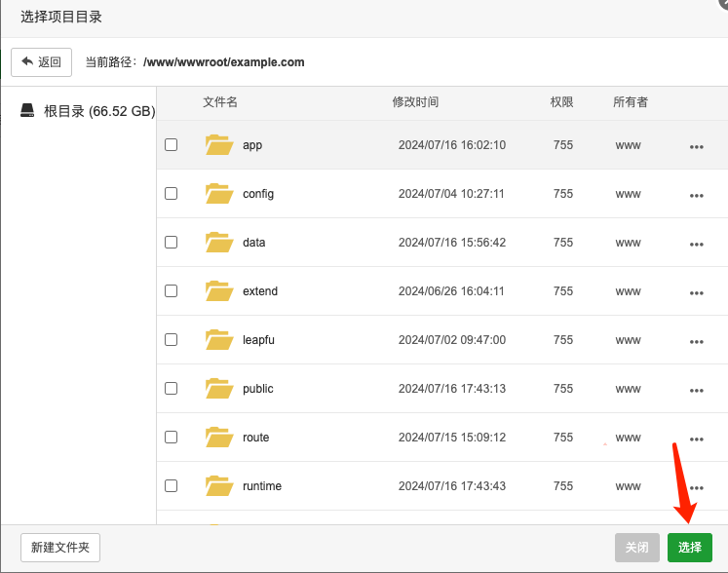
Task: Tick the checkbox for extend folder
Action: click(x=172, y=291)
